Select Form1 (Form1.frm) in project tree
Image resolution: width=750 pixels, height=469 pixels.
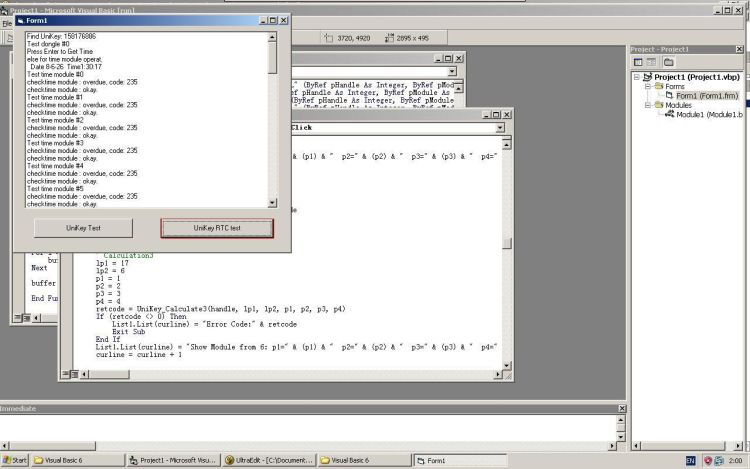pyautogui.click(x=706, y=96)
